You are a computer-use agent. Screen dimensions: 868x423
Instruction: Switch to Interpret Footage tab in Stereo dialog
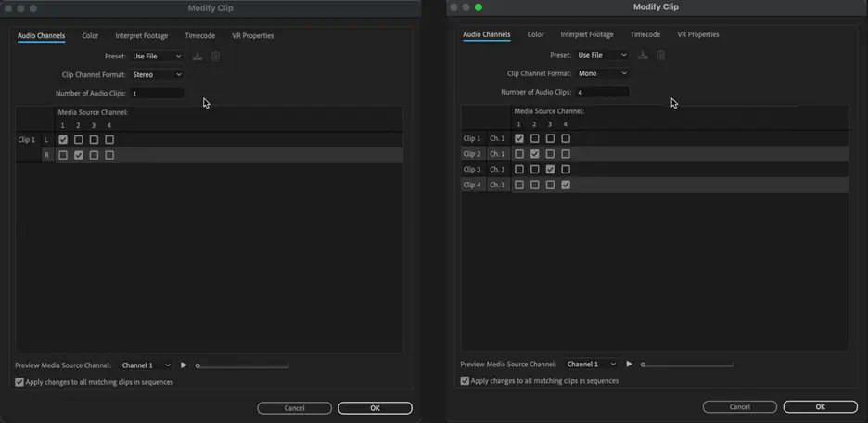click(142, 36)
